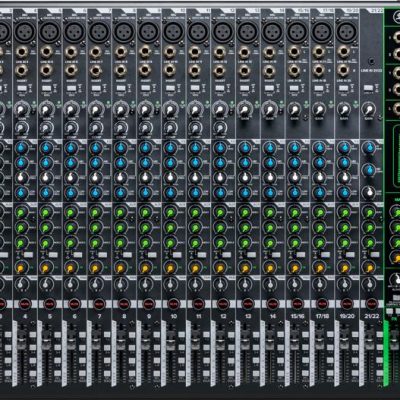The width and height of the screenshot is (400, 400).
Task: Click the Line In jack on channel 6
Action: pyautogui.click(x=71, y=52)
